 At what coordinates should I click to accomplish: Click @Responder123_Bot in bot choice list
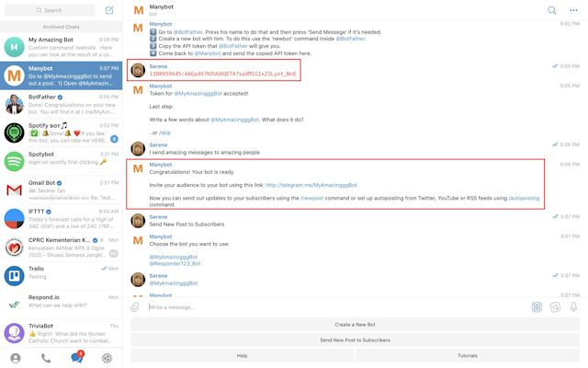pos(175,264)
